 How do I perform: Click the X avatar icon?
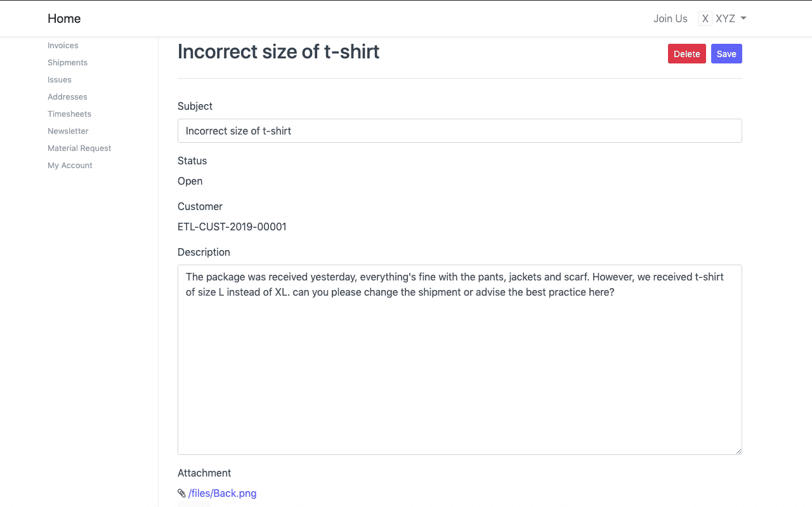click(x=705, y=18)
